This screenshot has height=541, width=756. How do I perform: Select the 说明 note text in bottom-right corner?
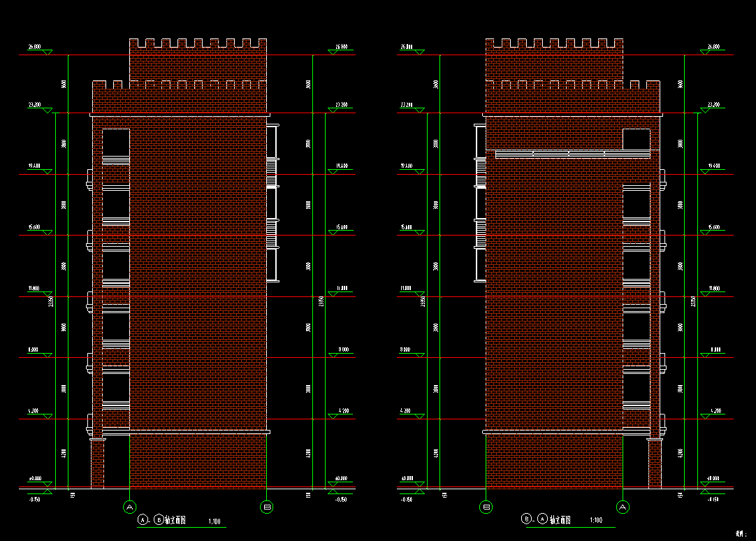(x=741, y=533)
